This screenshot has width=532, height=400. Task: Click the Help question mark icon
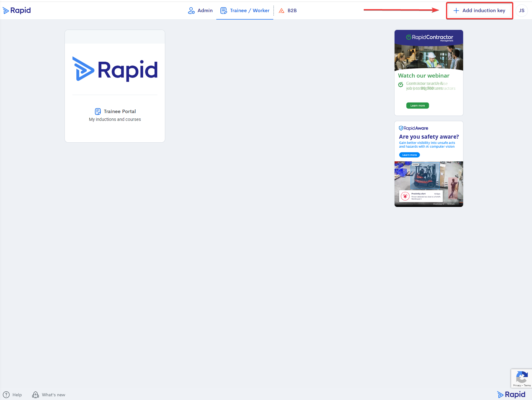(x=6, y=395)
